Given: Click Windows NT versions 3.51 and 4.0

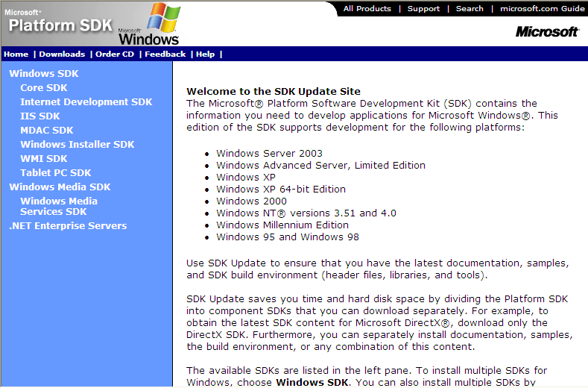Looking at the screenshot, I should 306,213.
